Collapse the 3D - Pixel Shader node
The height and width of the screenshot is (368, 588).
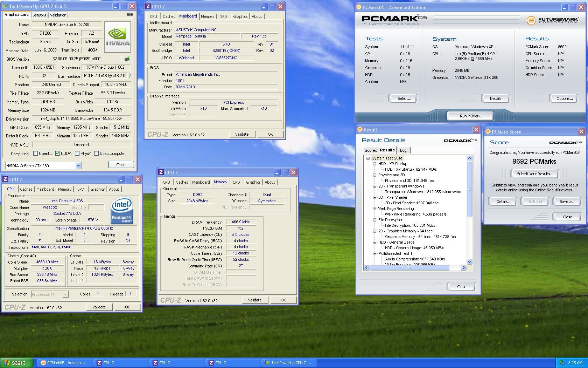click(375, 198)
